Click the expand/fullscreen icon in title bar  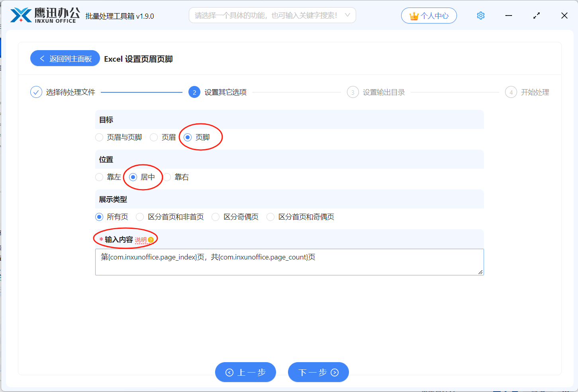(x=536, y=16)
